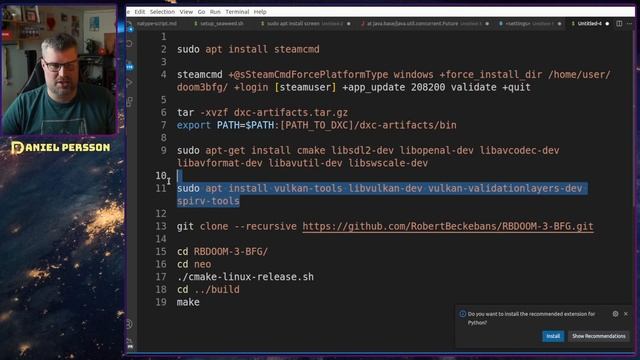Click 'tar -xvzf dxc-artifacts.tar.gz' line
640x360 pixels.
coord(262,112)
